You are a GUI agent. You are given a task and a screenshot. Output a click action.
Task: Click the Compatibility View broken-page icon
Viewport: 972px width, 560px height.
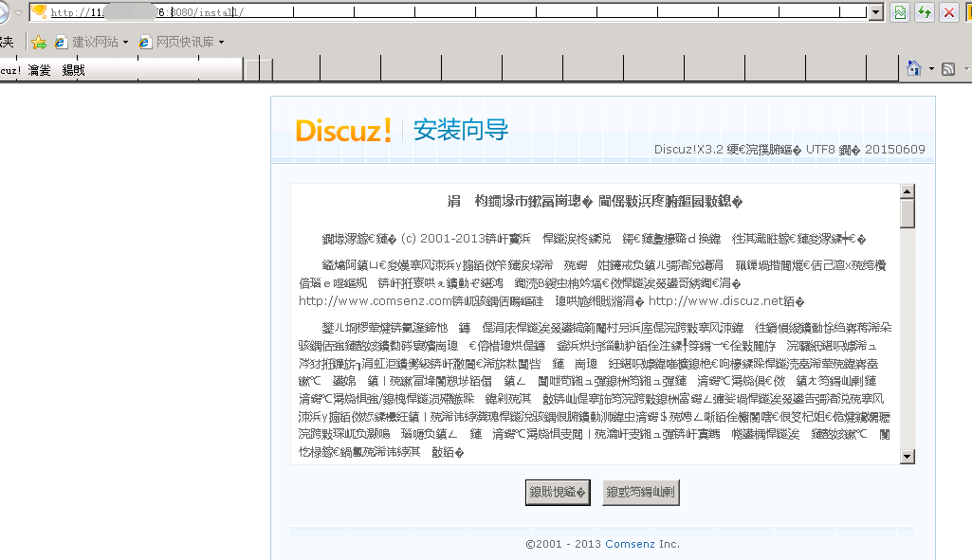pos(900,12)
